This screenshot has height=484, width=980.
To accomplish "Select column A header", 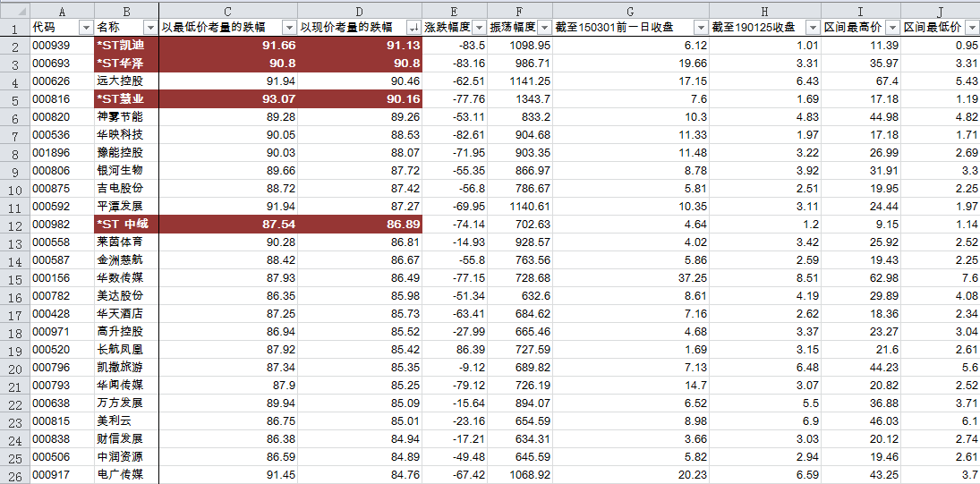I will 63,11.
